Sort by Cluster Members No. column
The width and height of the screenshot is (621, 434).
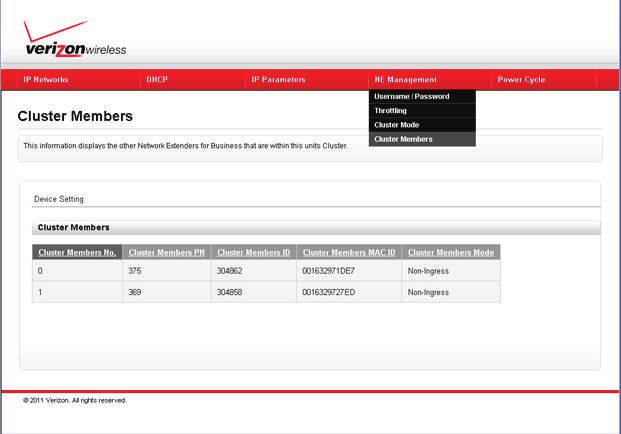pos(77,252)
